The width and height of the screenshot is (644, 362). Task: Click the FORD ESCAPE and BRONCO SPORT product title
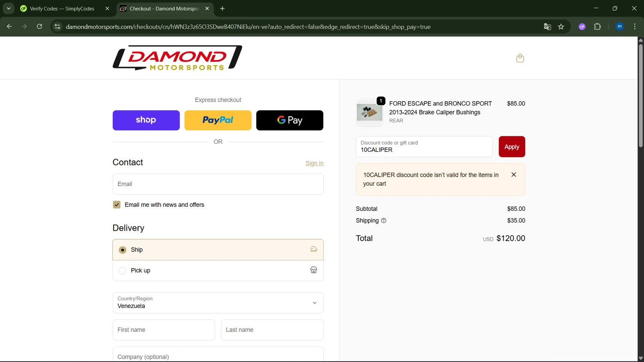(440, 108)
